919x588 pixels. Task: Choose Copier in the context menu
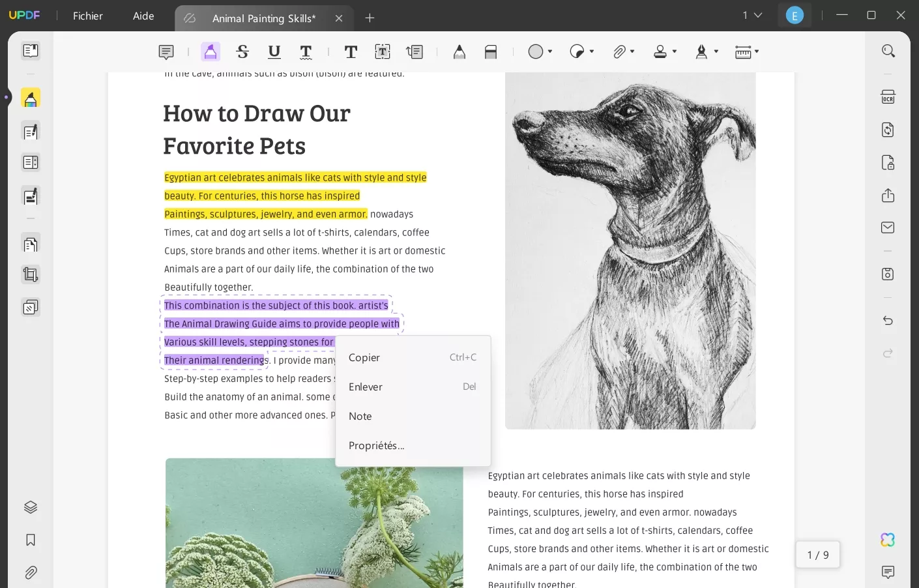click(x=413, y=357)
